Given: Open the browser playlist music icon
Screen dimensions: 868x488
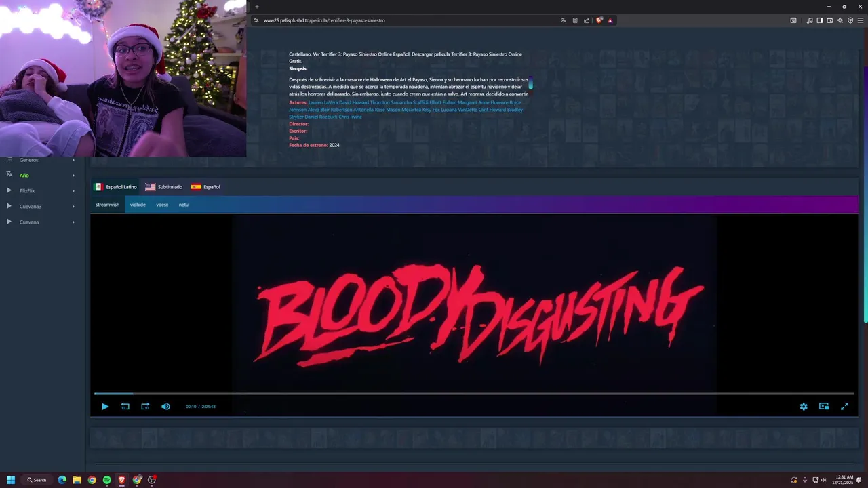Looking at the screenshot, I should [x=810, y=20].
